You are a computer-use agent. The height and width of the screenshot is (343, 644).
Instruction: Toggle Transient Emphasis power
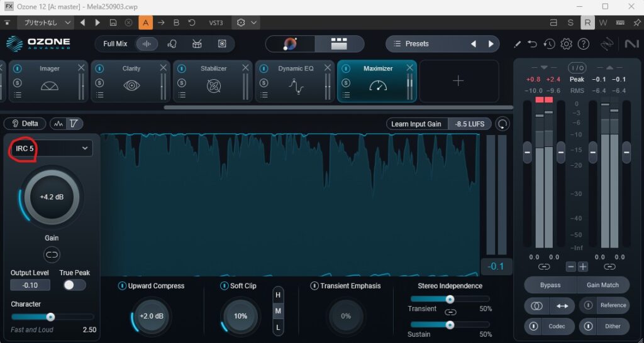point(314,286)
